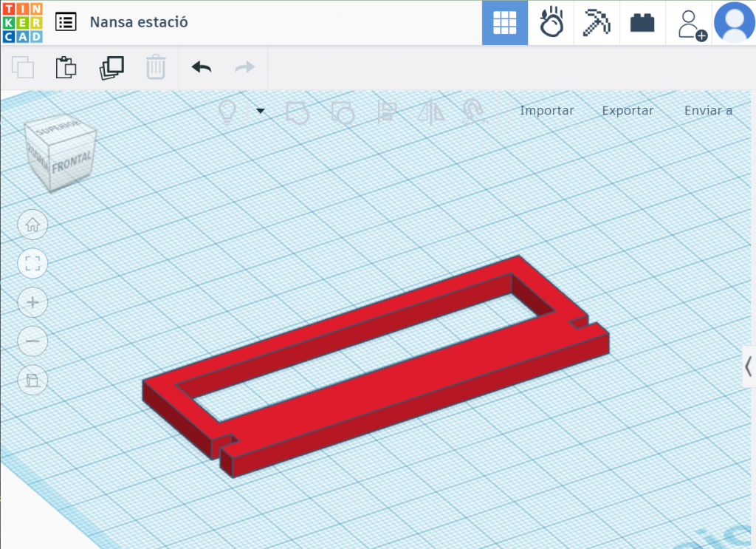Click Importar
Viewport: 756px width, 549px height.
[546, 111]
